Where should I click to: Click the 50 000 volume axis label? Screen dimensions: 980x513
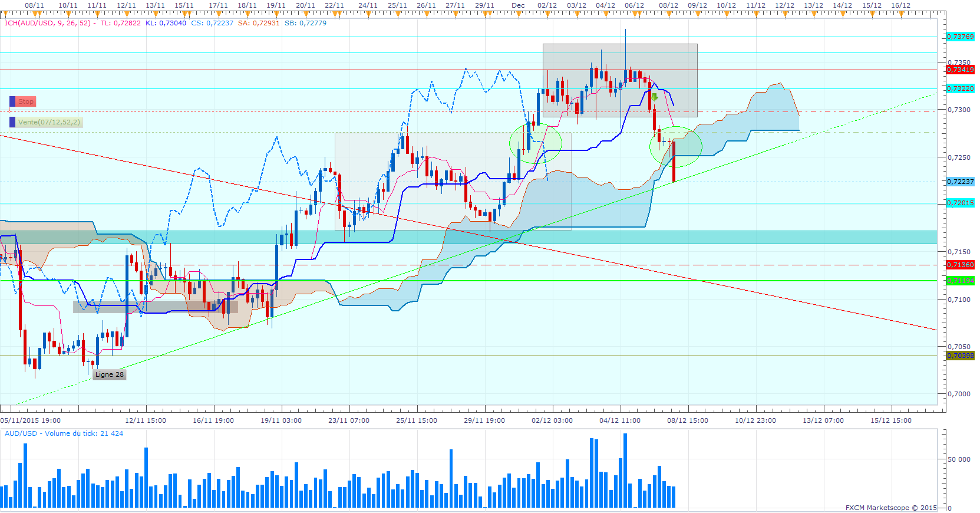[959, 459]
